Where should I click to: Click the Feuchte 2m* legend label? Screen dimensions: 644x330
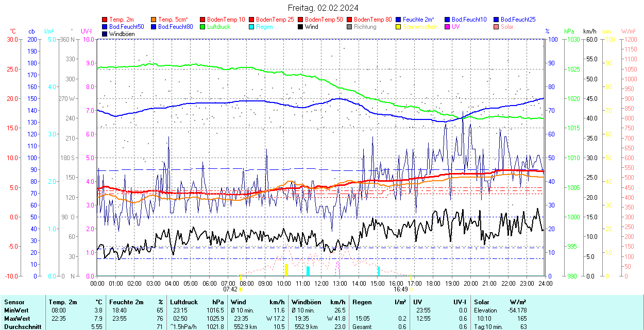(418, 20)
